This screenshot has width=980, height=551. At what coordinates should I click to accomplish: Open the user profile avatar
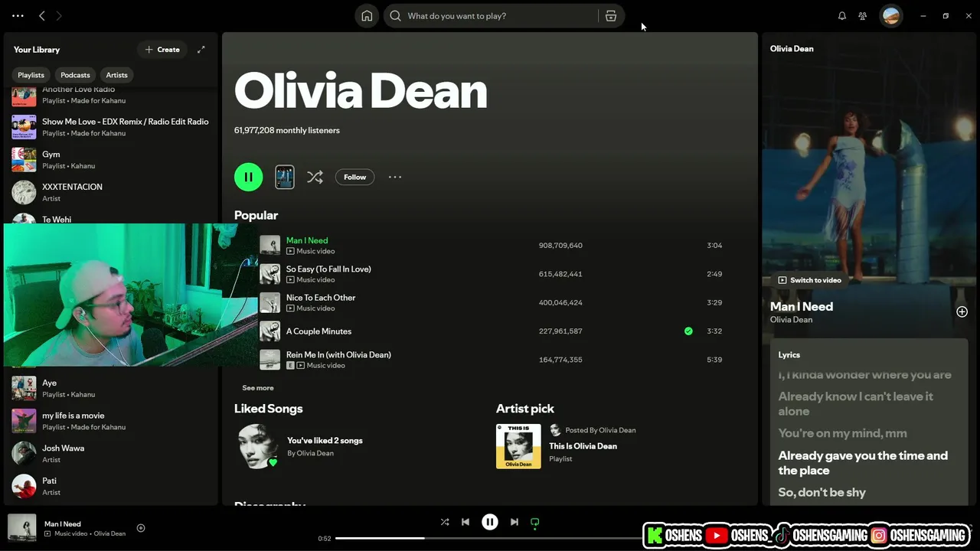891,15
